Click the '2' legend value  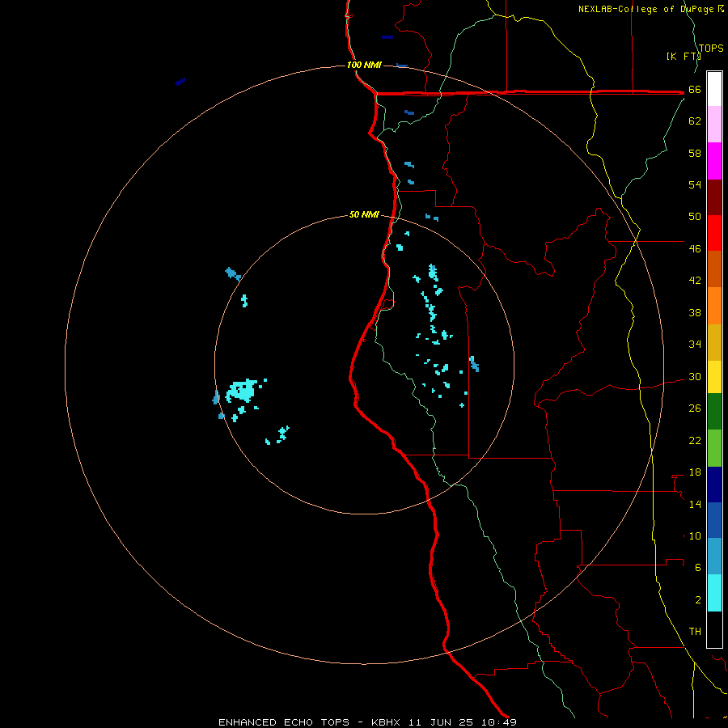tap(698, 600)
